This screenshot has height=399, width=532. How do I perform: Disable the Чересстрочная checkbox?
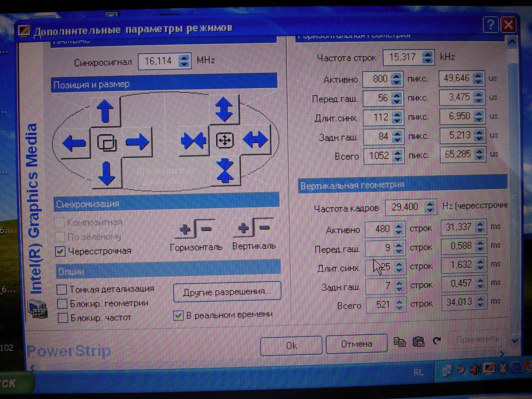[60, 251]
